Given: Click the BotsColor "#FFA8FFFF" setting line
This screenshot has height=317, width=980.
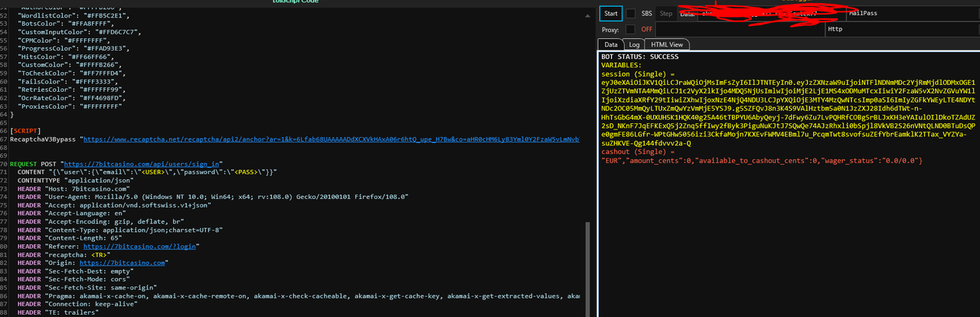Looking at the screenshot, I should 66,24.
